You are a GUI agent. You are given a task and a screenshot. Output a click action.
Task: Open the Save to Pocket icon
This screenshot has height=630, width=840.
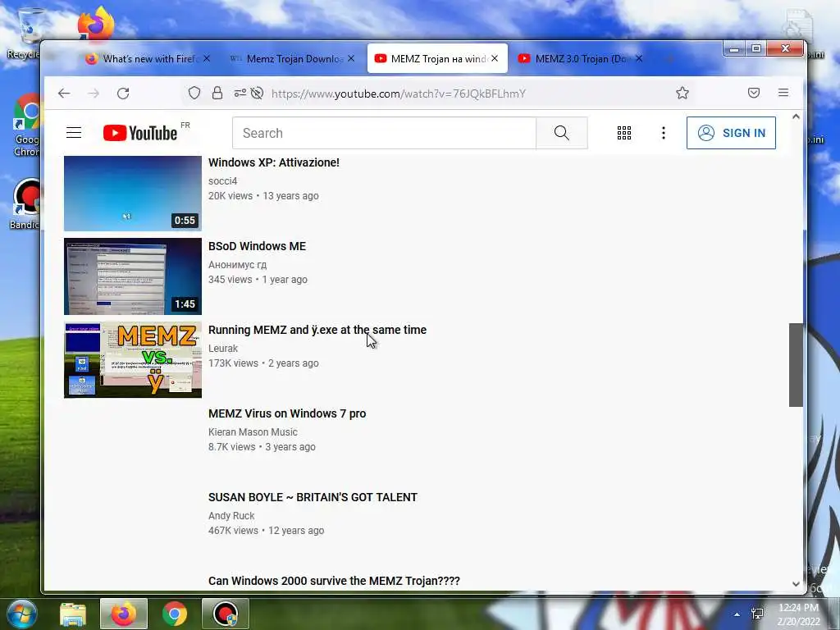click(754, 94)
